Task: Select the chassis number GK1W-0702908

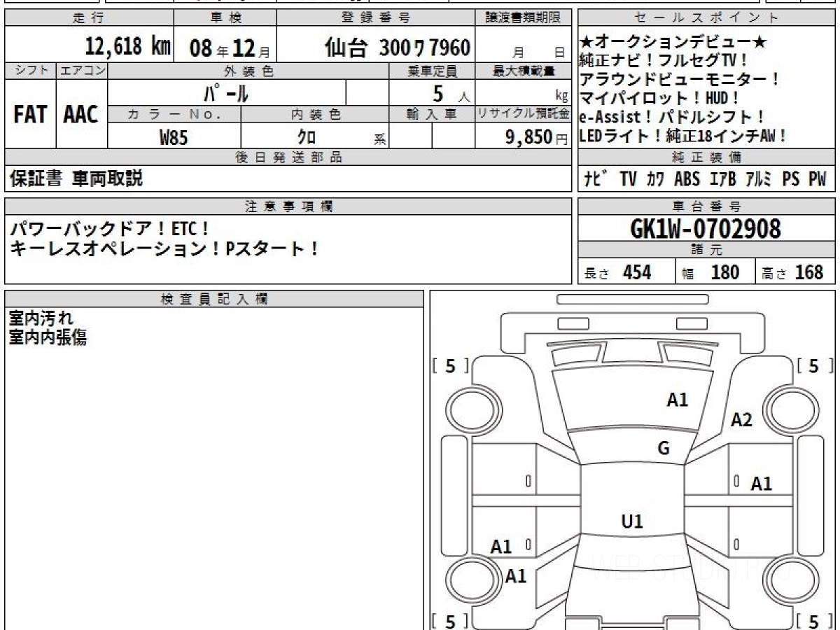Action: pos(706,228)
